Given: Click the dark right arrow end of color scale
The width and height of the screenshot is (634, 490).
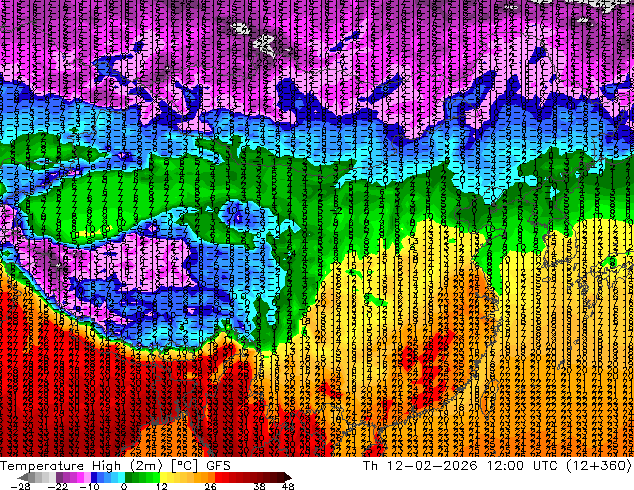Looking at the screenshot, I should (287, 477).
